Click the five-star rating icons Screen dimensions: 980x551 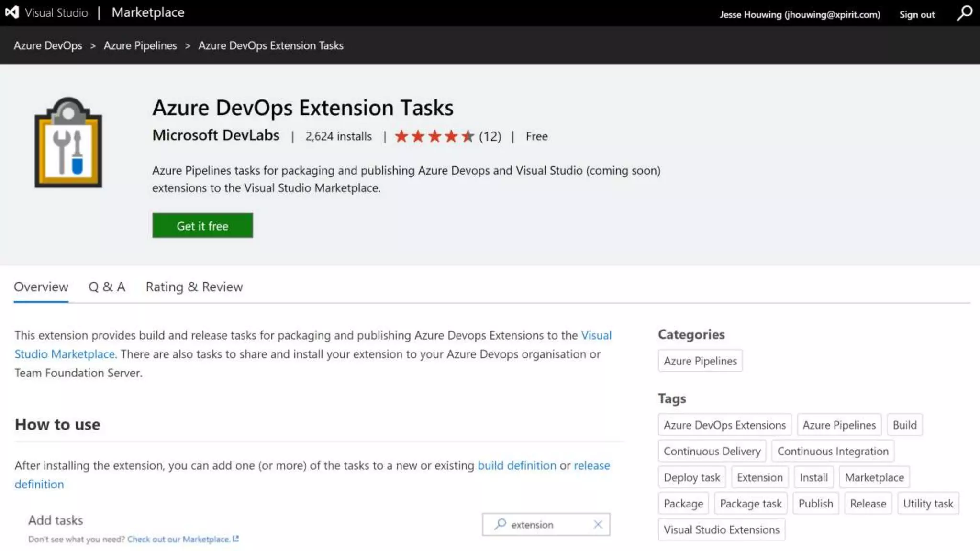(x=434, y=136)
